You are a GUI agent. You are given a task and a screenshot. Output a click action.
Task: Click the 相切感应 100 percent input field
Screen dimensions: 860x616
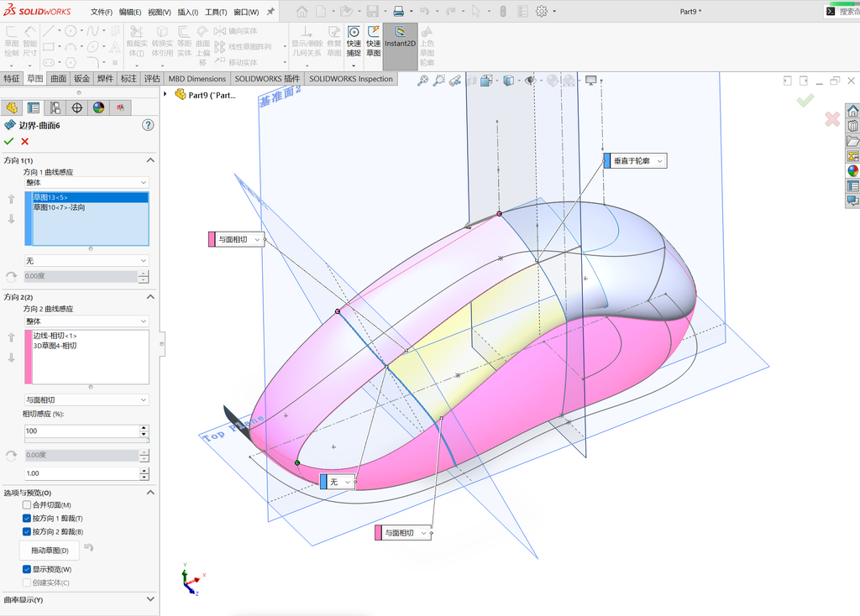(x=81, y=431)
